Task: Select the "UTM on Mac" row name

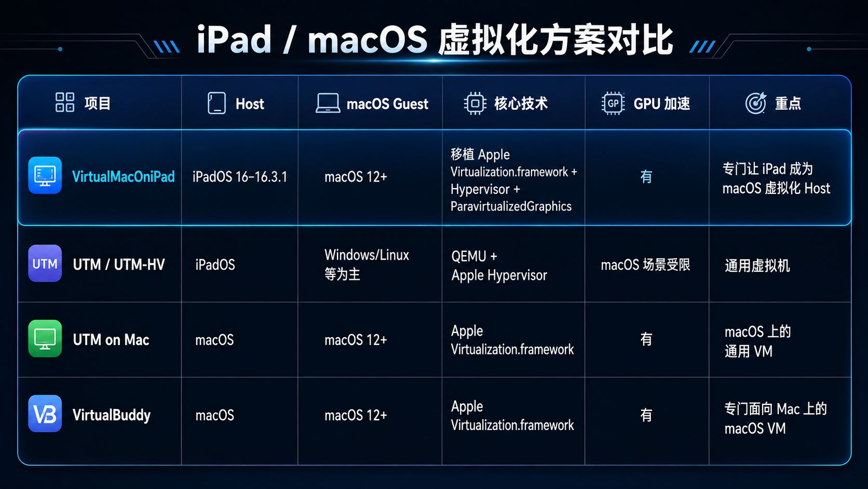Action: pyautogui.click(x=111, y=340)
